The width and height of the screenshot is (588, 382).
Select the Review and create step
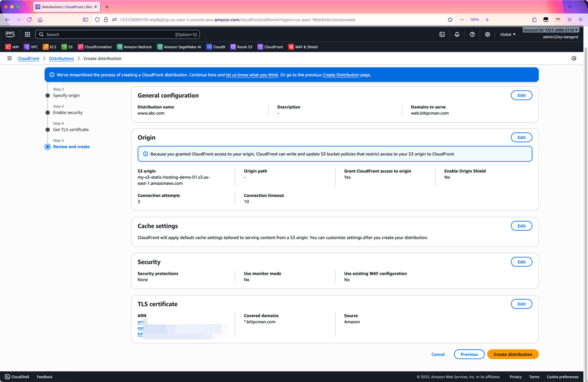[x=71, y=147]
